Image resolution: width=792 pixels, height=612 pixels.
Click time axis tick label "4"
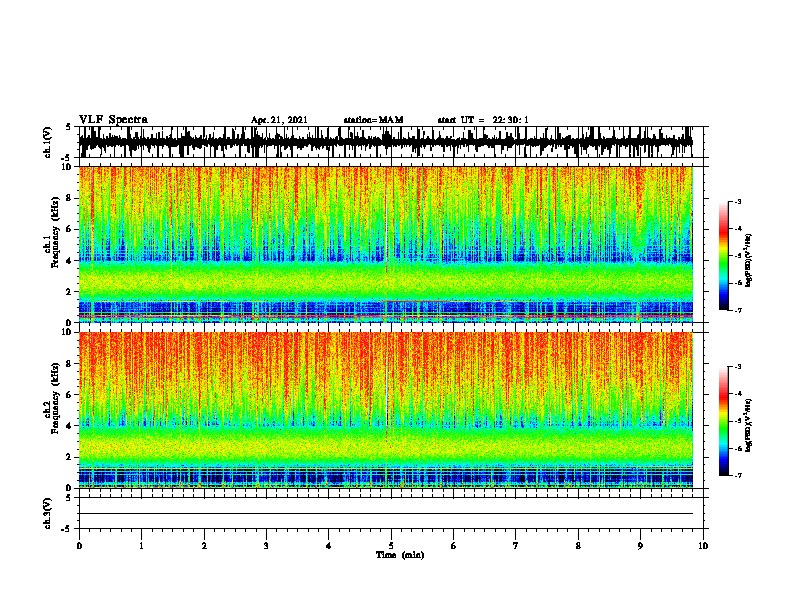tap(329, 546)
